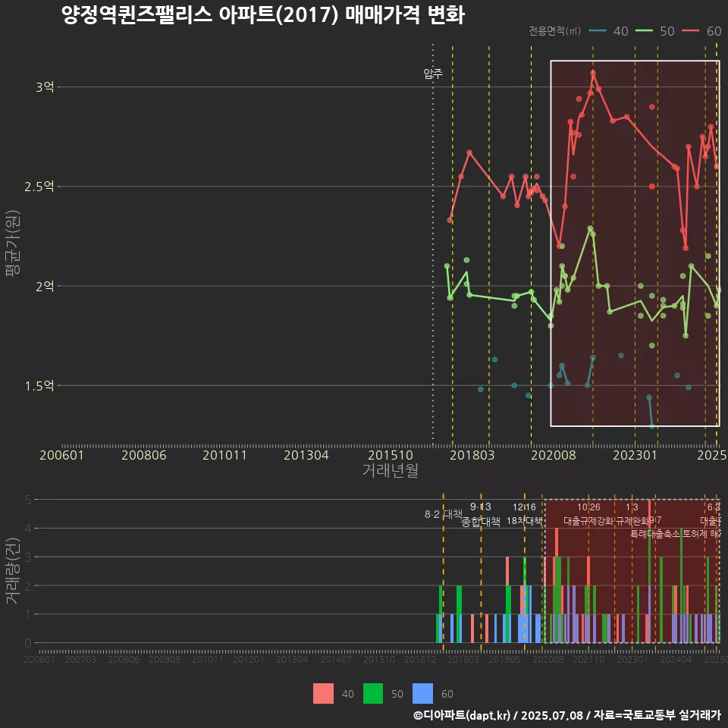Image resolution: width=728 pixels, height=728 pixels.
Task: Click the '거래년월' x-axis title
Action: [x=390, y=470]
